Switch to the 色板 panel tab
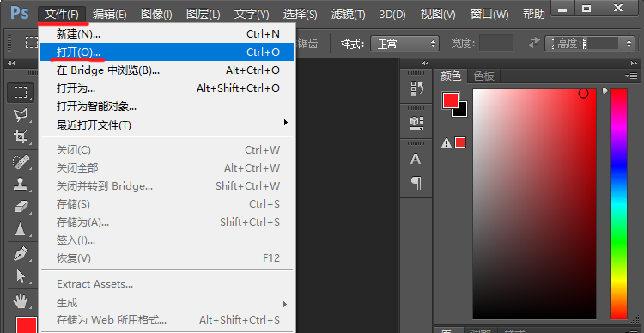 (x=483, y=76)
